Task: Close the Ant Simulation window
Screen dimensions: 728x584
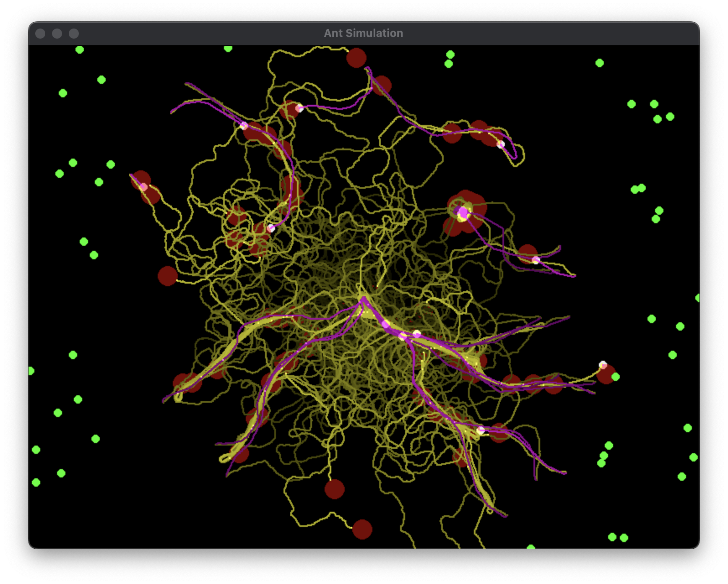Action: pyautogui.click(x=40, y=34)
